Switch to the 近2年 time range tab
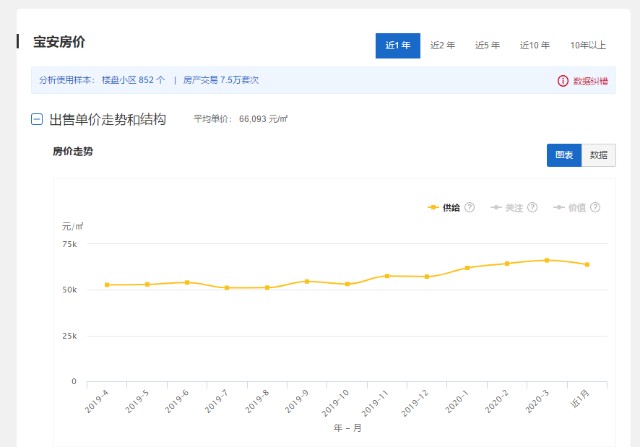 pyautogui.click(x=443, y=45)
